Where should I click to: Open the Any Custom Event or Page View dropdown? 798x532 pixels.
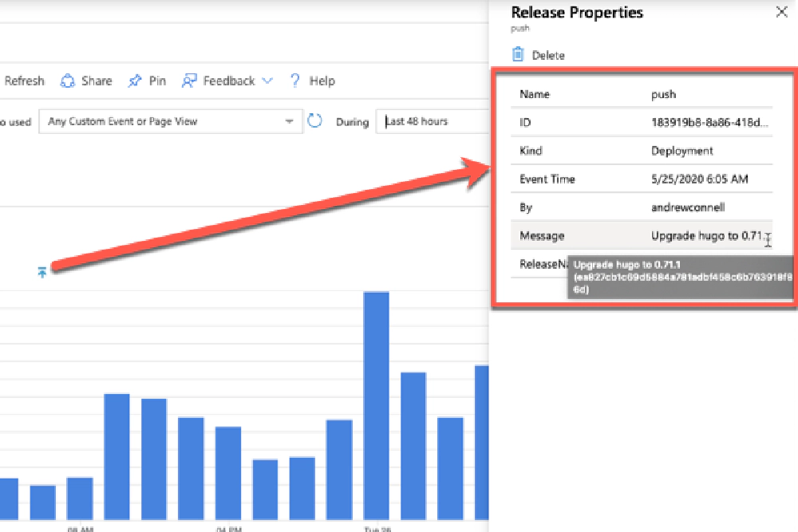tap(169, 121)
